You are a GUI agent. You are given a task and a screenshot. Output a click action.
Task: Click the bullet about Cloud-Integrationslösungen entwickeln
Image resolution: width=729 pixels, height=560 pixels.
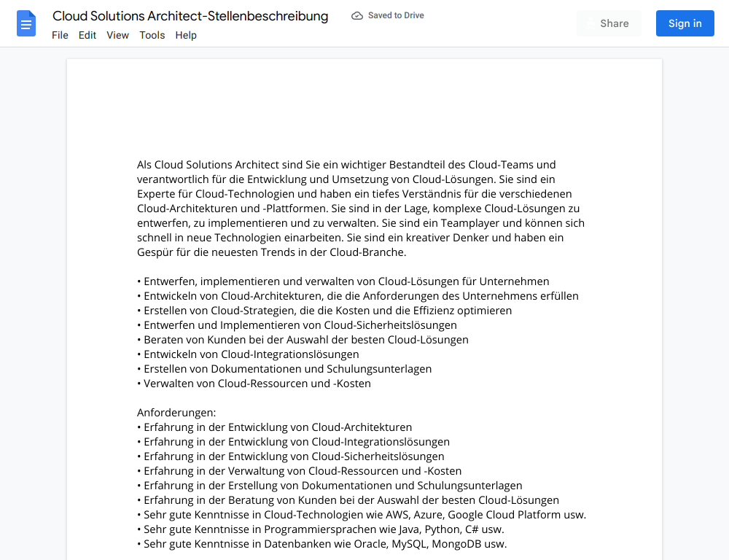click(x=248, y=354)
